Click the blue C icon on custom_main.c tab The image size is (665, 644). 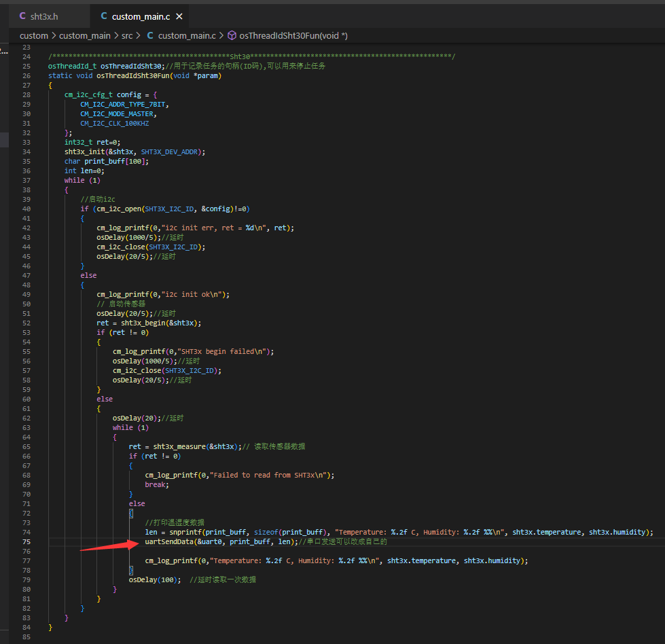pos(103,16)
